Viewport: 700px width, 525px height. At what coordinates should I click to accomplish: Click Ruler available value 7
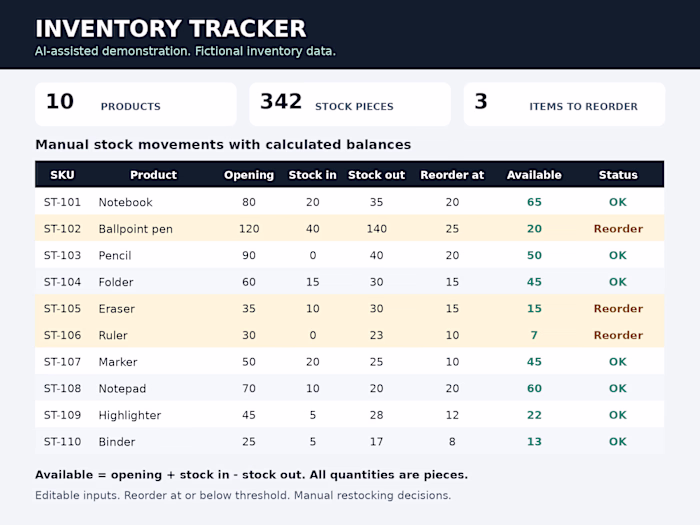534,335
